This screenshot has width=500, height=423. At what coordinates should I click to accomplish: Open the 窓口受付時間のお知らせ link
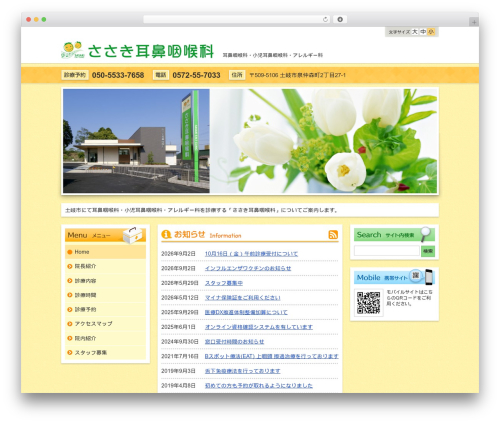tap(234, 342)
